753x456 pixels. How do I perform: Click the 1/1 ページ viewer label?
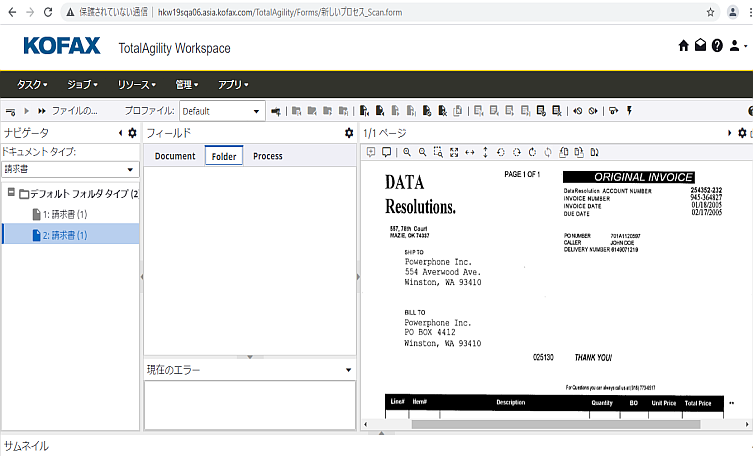(x=385, y=133)
